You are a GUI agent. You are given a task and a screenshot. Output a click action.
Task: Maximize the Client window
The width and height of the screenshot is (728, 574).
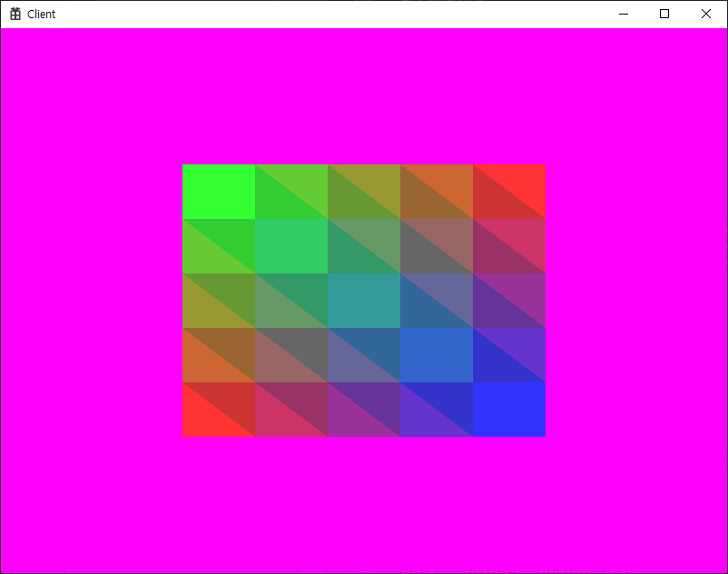(664, 14)
